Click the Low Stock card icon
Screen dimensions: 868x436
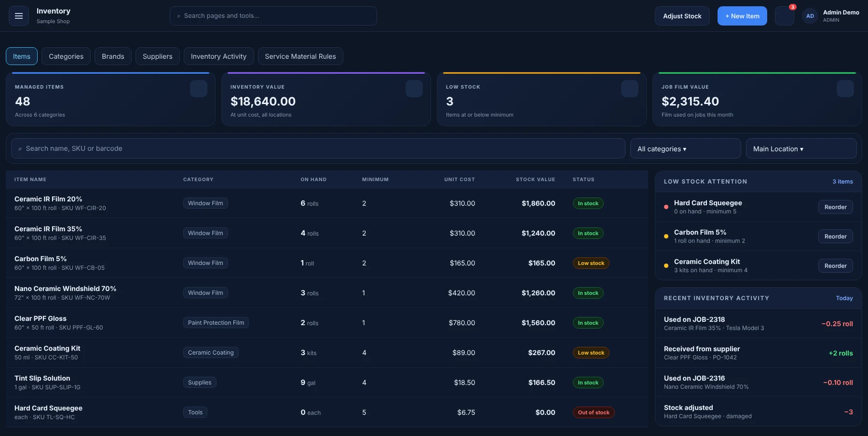(630, 89)
